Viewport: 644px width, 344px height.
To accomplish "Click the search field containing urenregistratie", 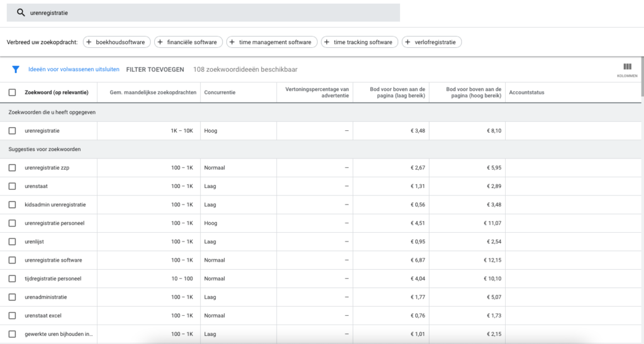I will pos(203,13).
